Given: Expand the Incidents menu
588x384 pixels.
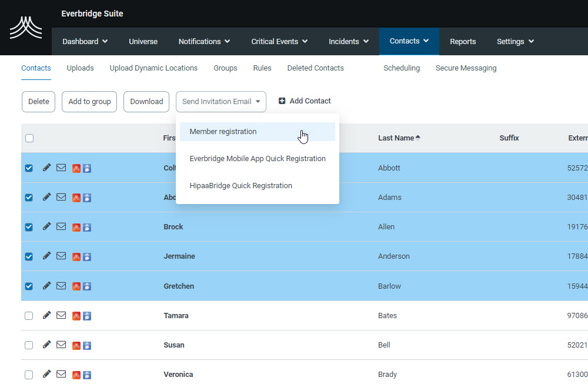Looking at the screenshot, I should tap(349, 41).
